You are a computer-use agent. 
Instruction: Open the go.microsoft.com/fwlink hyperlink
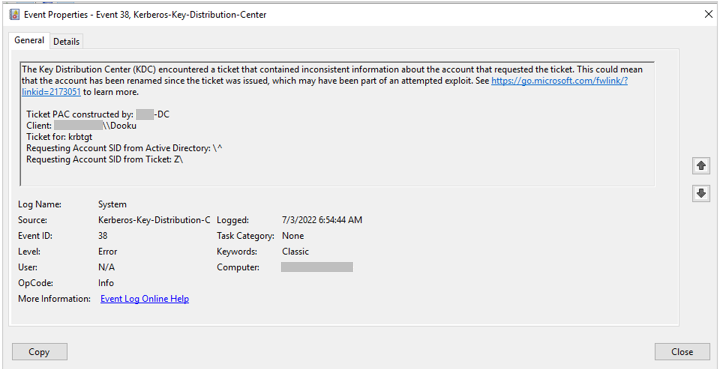tap(559, 81)
